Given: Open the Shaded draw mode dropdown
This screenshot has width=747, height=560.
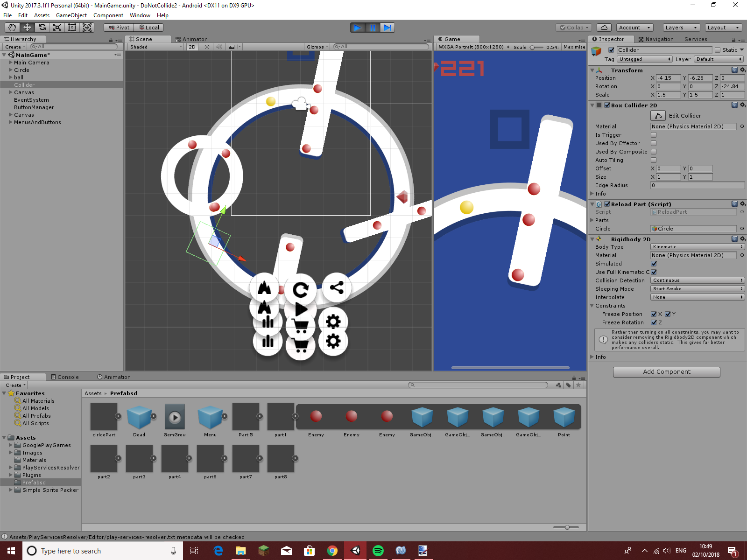Looking at the screenshot, I should click(156, 47).
